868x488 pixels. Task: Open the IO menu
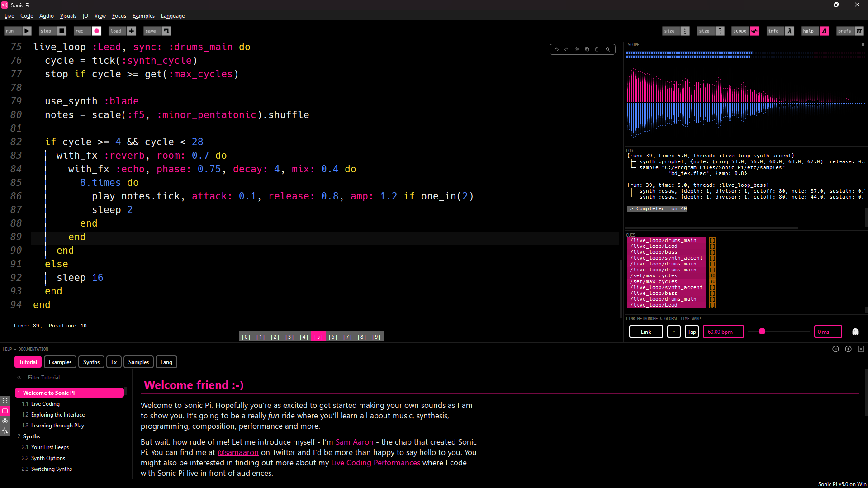point(85,16)
